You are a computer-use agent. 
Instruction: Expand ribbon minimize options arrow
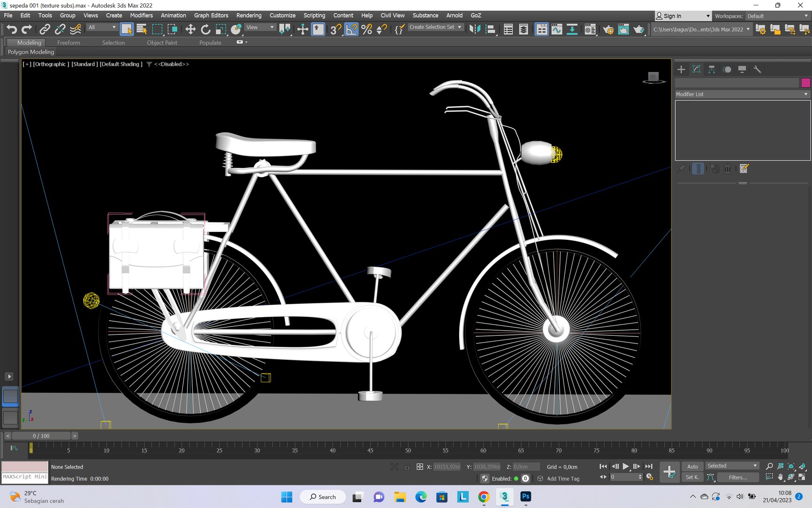point(246,42)
